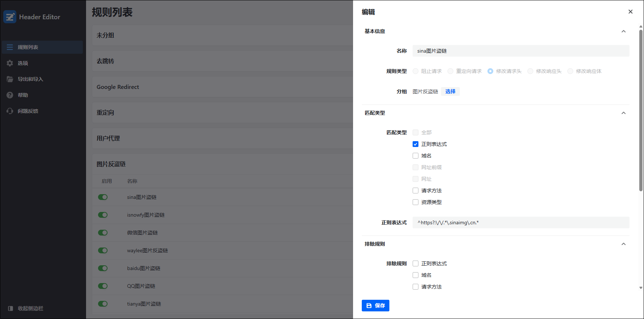Check 正则表达式 under 排除规则
The height and width of the screenshot is (319, 644).
point(416,263)
